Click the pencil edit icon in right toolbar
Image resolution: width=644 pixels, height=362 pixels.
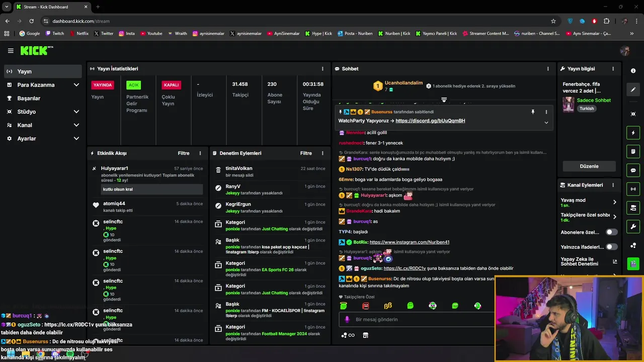tap(633, 89)
